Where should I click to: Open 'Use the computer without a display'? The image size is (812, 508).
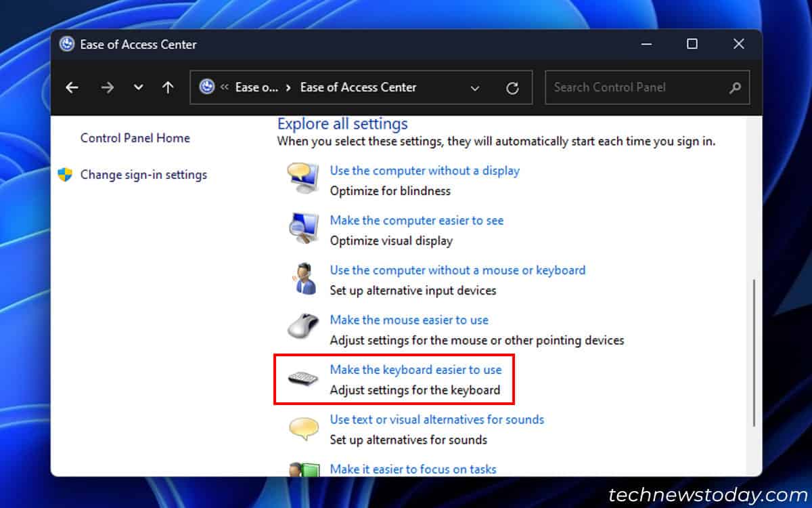(425, 171)
